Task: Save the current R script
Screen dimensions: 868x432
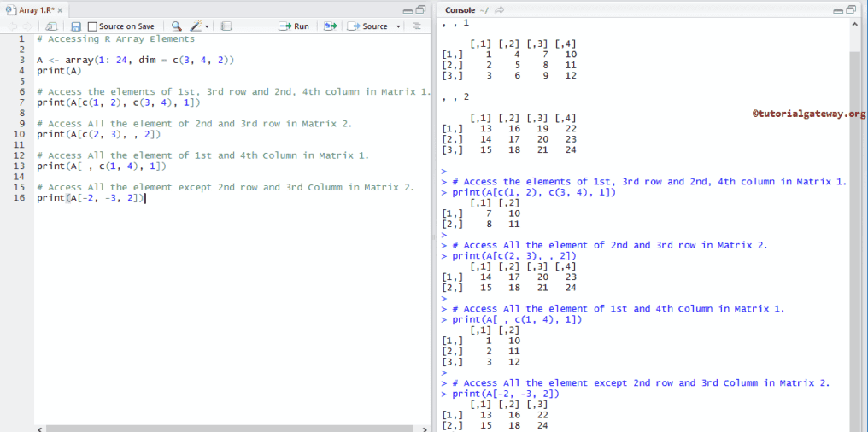Action: click(x=76, y=26)
